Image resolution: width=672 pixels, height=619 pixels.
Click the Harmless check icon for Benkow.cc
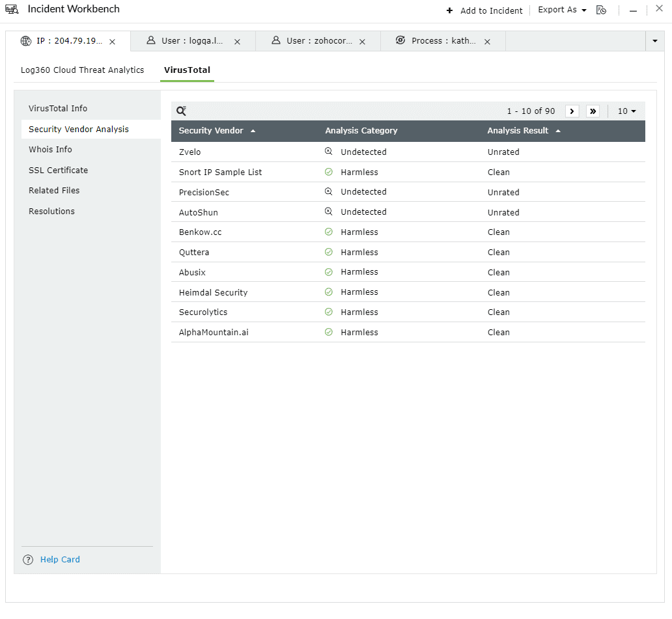[x=328, y=232]
